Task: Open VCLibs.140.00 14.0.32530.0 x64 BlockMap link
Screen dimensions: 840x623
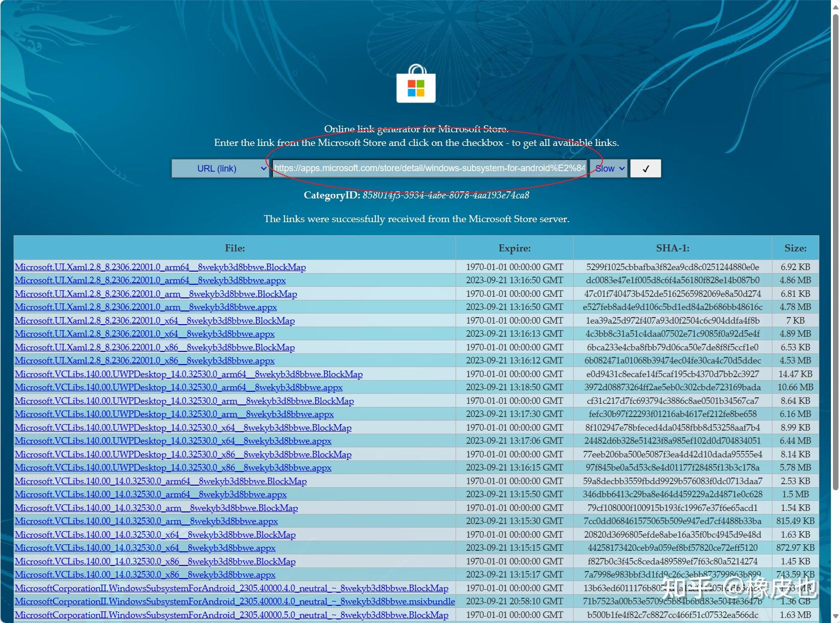Action: coord(155,535)
